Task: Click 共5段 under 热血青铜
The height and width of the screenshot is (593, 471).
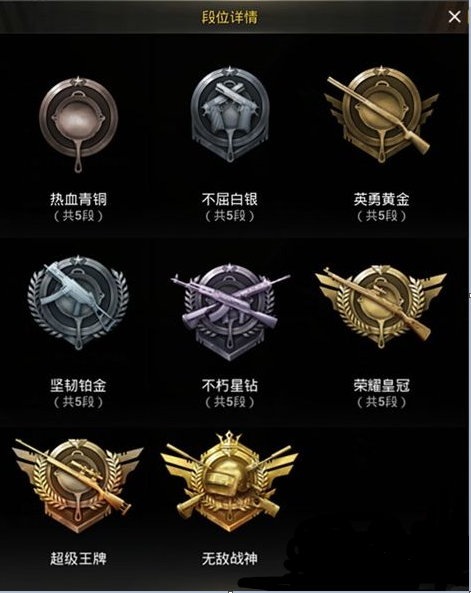Action: click(78, 216)
